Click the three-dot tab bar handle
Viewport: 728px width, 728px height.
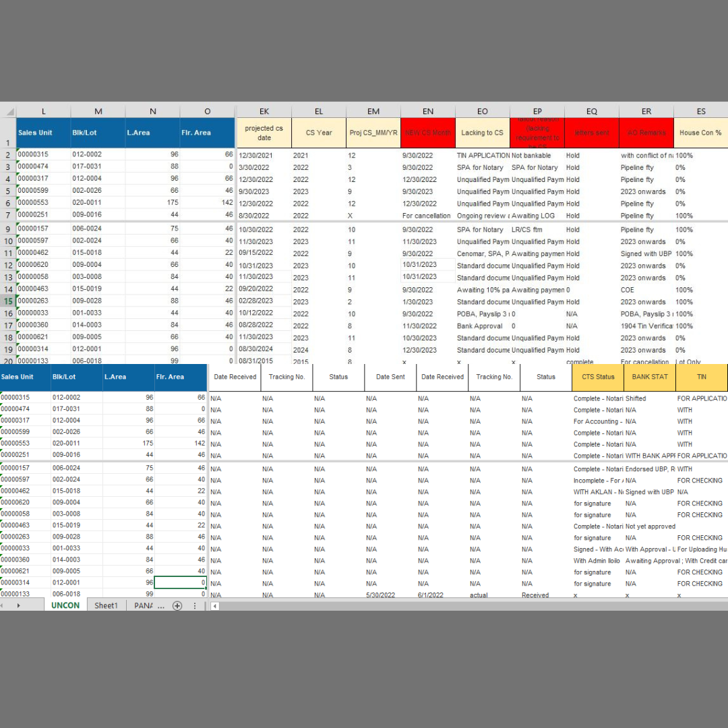click(195, 605)
